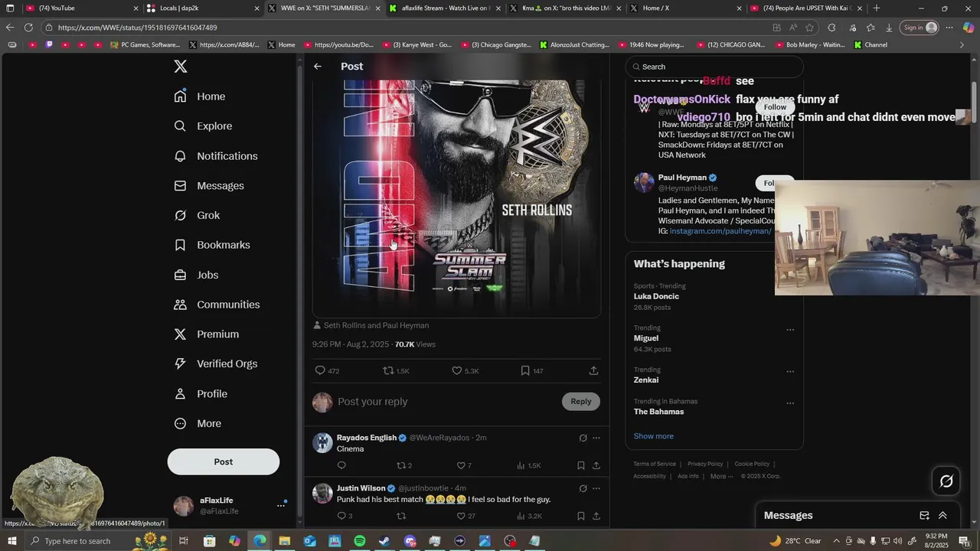Open more options for The Bahamas trend
The image size is (980, 551).
[790, 403]
